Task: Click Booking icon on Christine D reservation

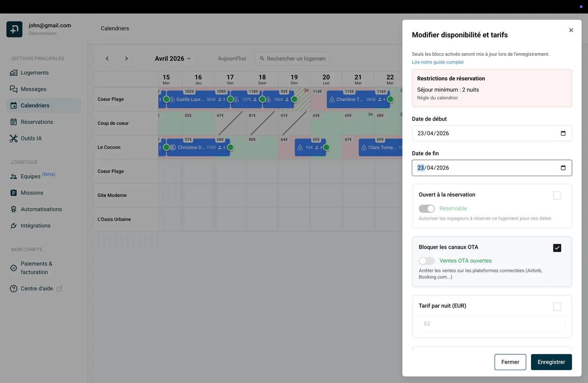Action: click(x=173, y=148)
